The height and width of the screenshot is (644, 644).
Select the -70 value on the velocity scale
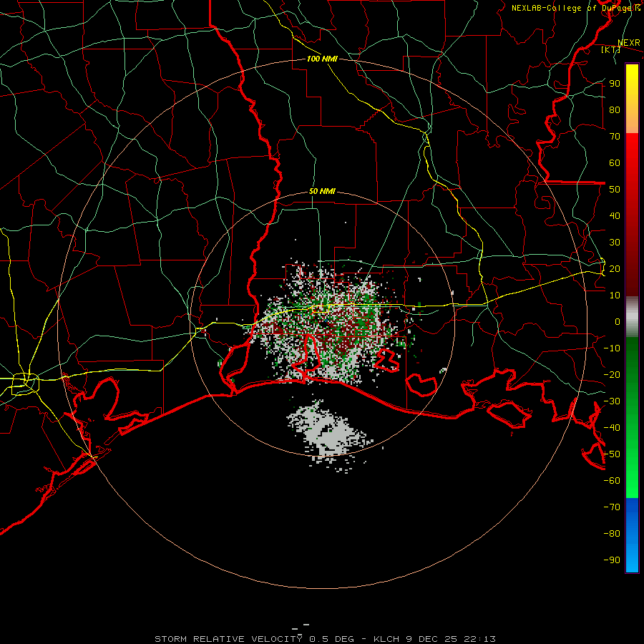612,507
